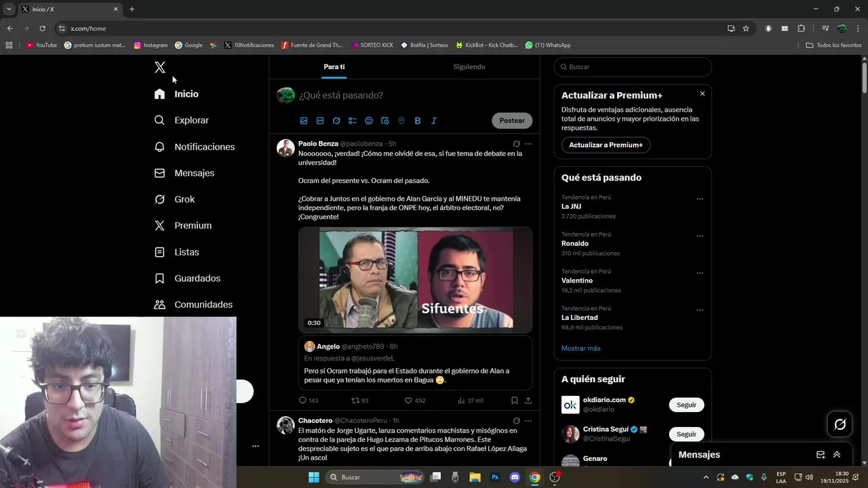
Task: Open Comunidades in the sidebar
Action: (193, 304)
